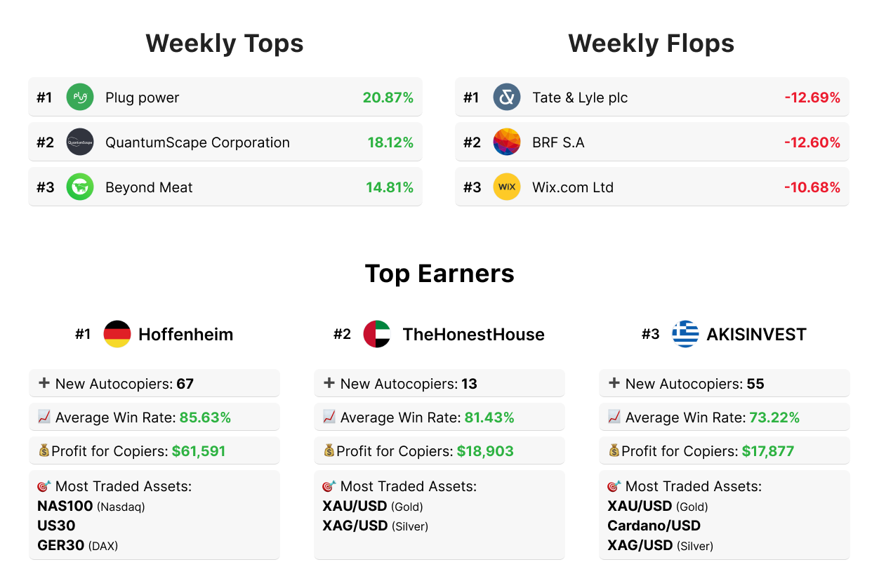The image size is (879, 588).
Task: Click AKISINVEST New Autocopiers count 55
Action: click(755, 384)
